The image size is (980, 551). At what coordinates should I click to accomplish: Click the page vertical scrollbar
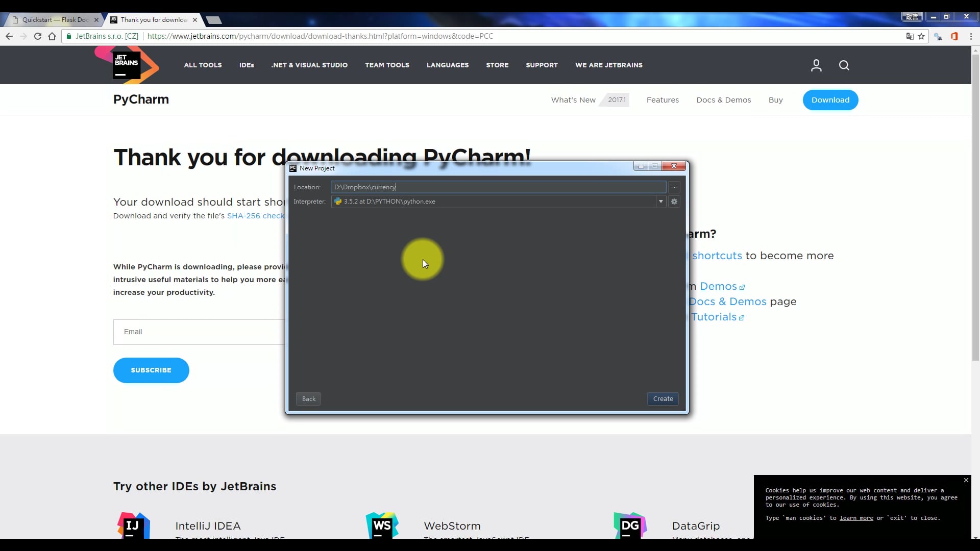[975, 204]
